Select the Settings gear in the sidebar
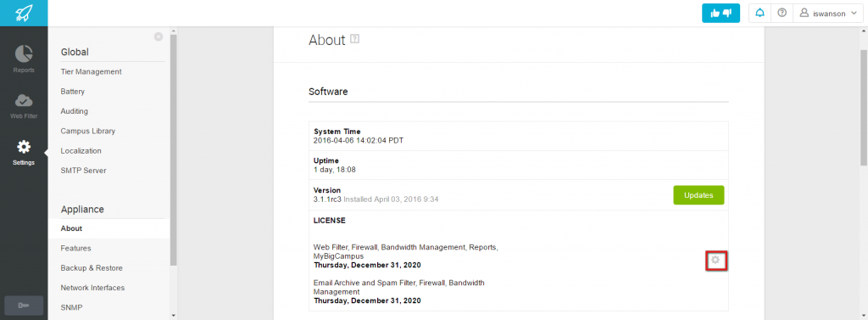This screenshot has height=320, width=868. 24,152
